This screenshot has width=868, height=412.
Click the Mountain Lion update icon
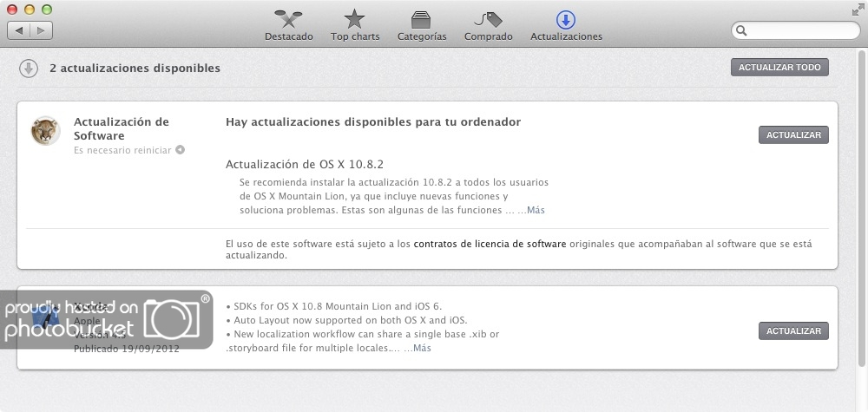(x=45, y=131)
